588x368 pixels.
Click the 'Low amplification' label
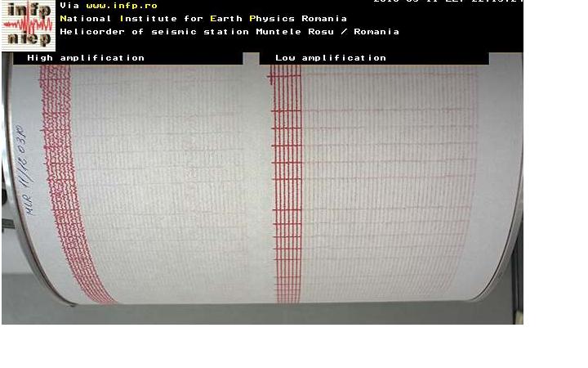331,58
